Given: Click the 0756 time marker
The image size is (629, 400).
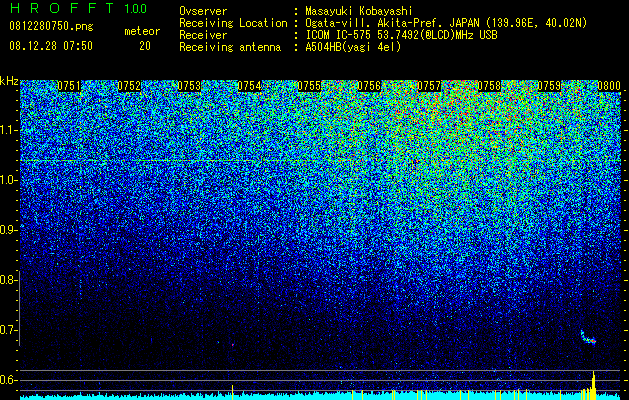Looking at the screenshot, I should point(369,86).
